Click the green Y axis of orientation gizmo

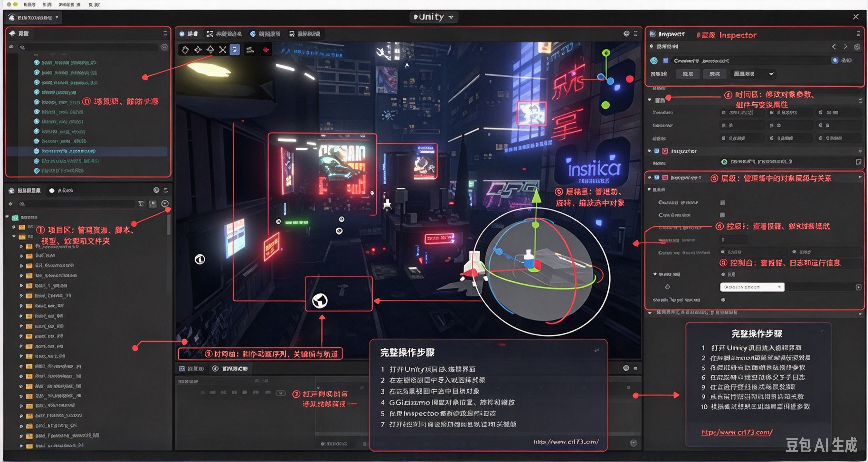pyautogui.click(x=606, y=53)
